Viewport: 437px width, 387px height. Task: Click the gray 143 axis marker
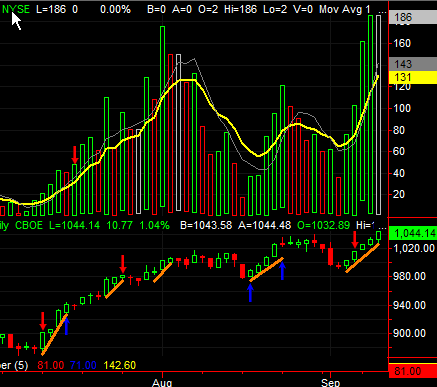point(413,64)
